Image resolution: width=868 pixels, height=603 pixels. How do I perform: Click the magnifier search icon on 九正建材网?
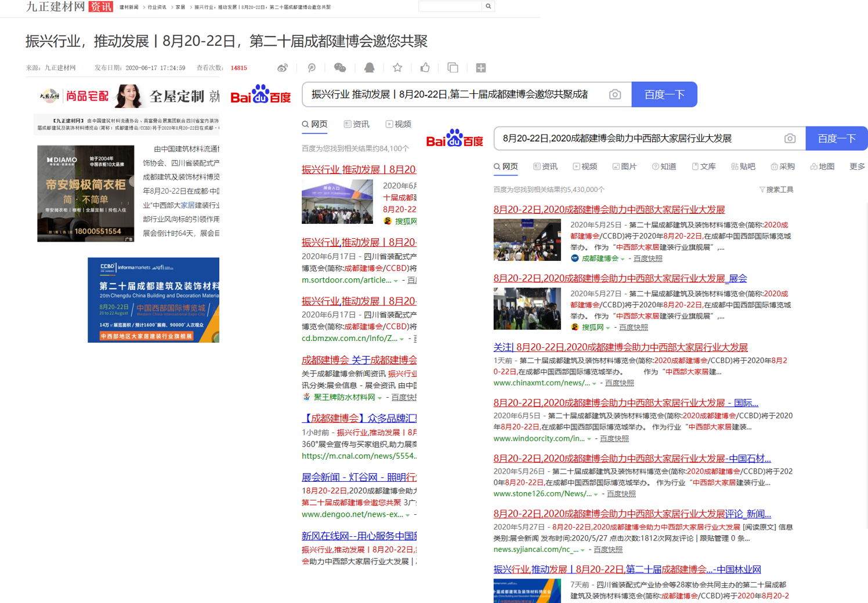(489, 6)
